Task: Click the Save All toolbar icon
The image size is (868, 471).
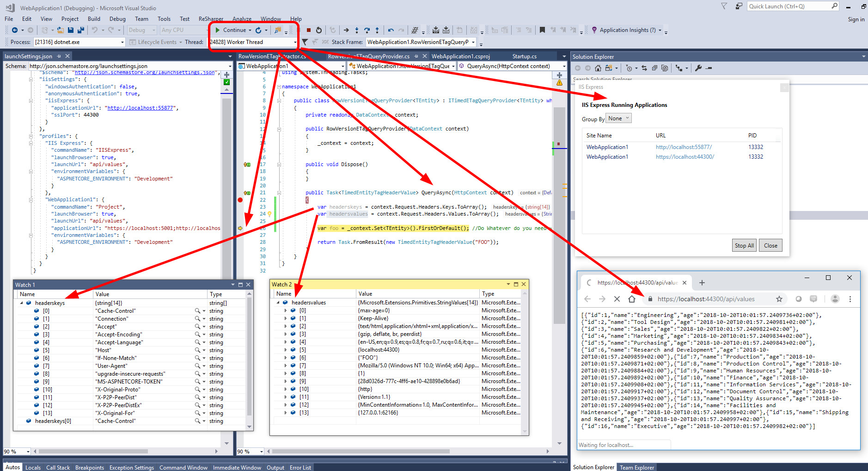Action: pos(80,30)
